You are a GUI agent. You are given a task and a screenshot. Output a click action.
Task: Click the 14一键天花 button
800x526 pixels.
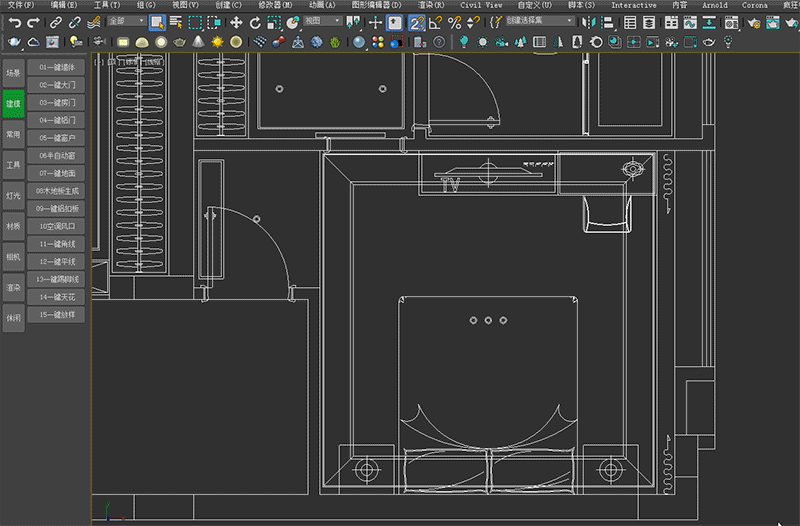[x=57, y=297]
